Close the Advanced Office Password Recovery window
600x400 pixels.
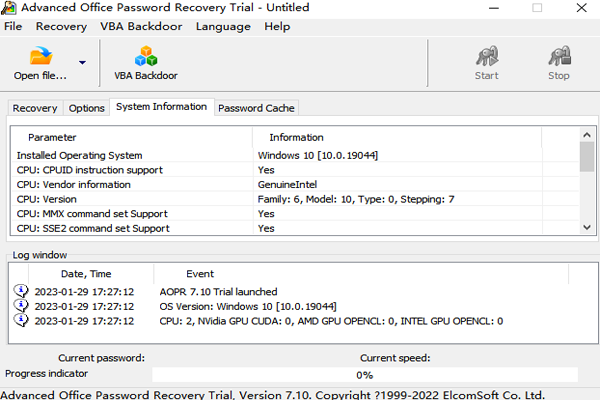click(582, 8)
